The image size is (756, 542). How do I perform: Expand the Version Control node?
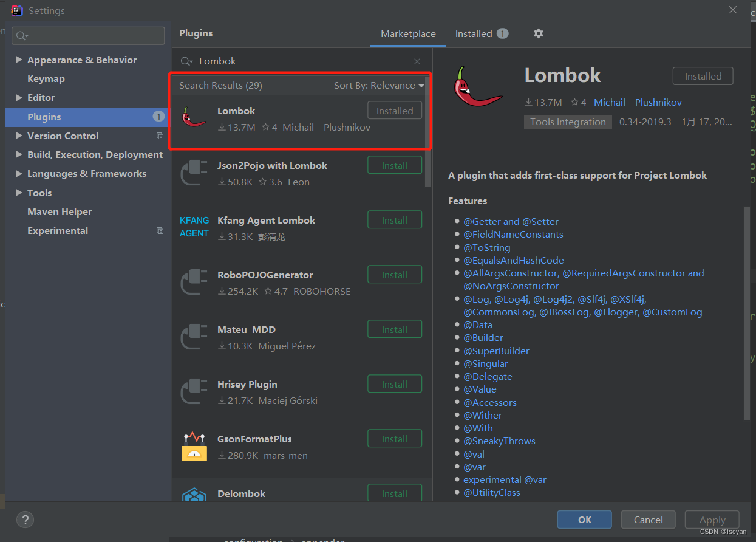(x=19, y=135)
